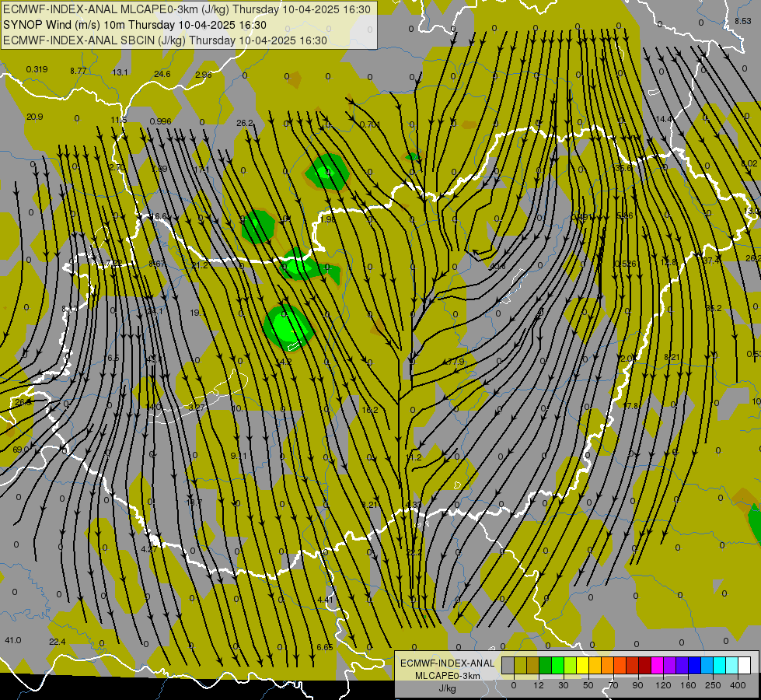Click the '17.8' value on the map
Viewport: 761px width, 700px height.
(x=630, y=406)
